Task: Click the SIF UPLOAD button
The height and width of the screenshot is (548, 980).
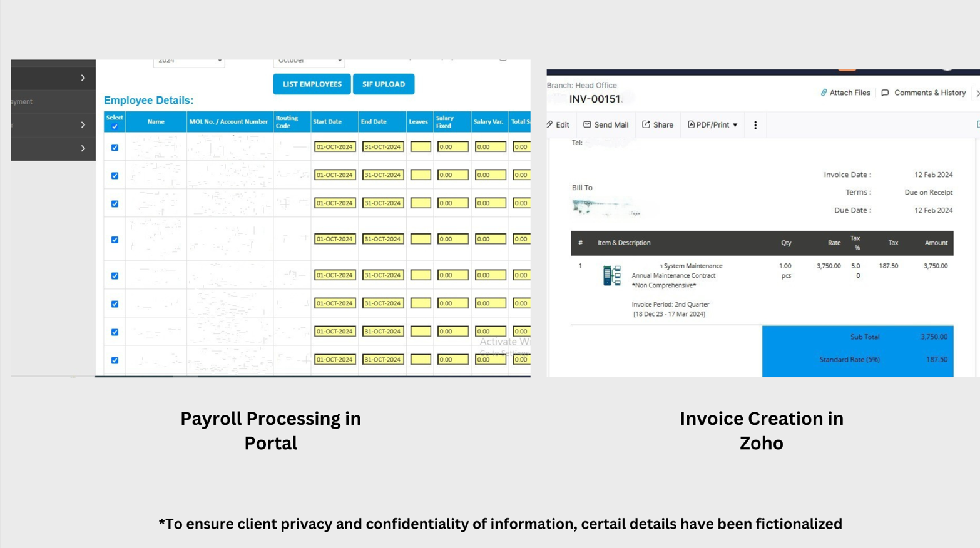Action: [384, 84]
